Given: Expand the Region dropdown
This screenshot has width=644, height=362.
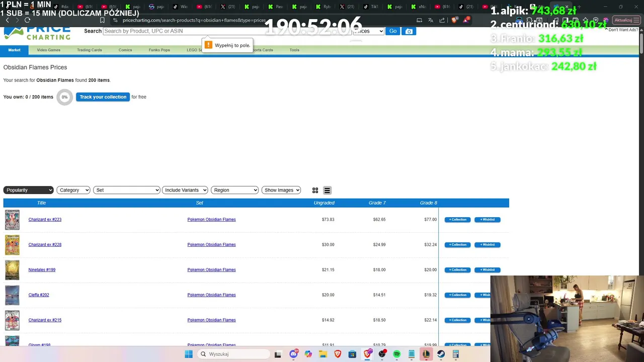Looking at the screenshot, I should (234, 190).
